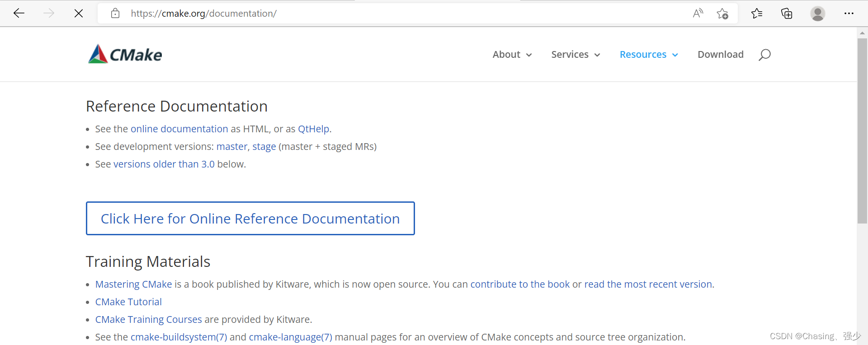Open the About menu item

tap(506, 55)
